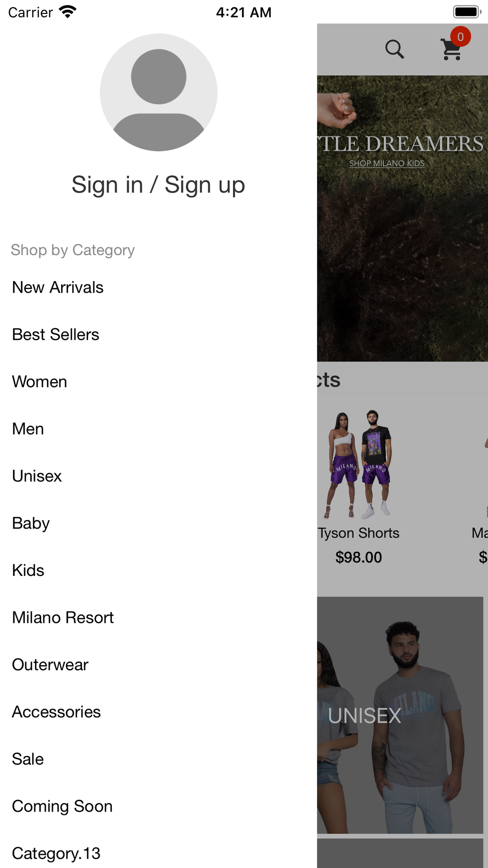Go to Outerwear category
The width and height of the screenshot is (488, 868).
(x=50, y=665)
